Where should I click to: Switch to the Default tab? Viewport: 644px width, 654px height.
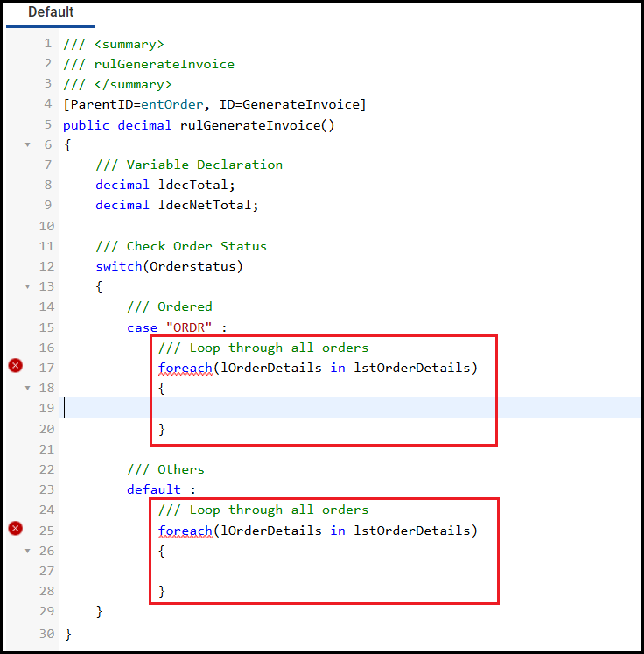[51, 12]
